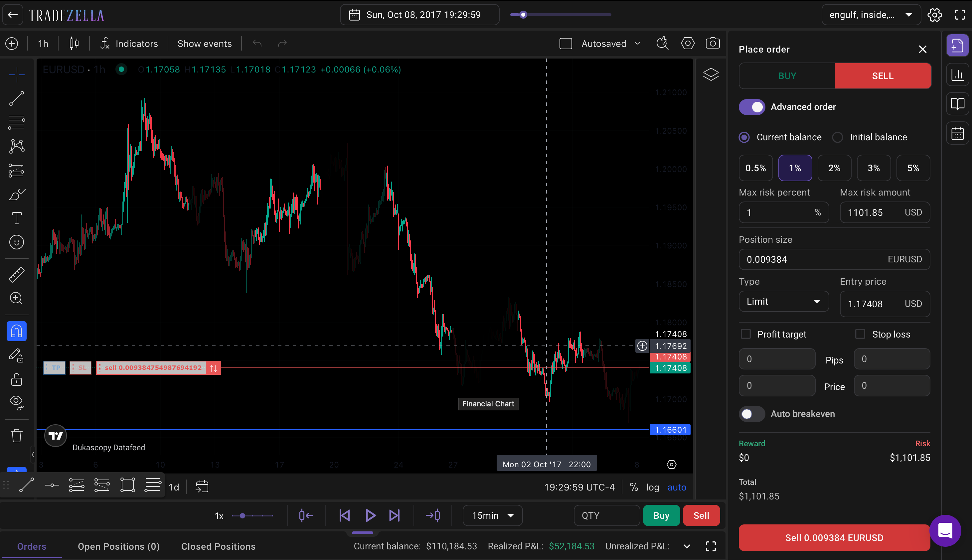972x560 pixels.
Task: Toggle the Advanced order switch
Action: click(752, 107)
